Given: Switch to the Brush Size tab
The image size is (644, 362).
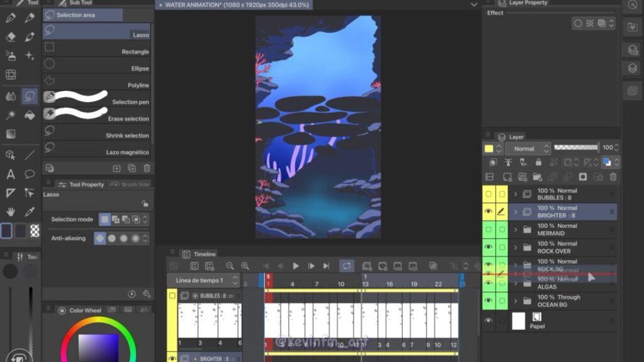Looking at the screenshot, I should (130, 185).
